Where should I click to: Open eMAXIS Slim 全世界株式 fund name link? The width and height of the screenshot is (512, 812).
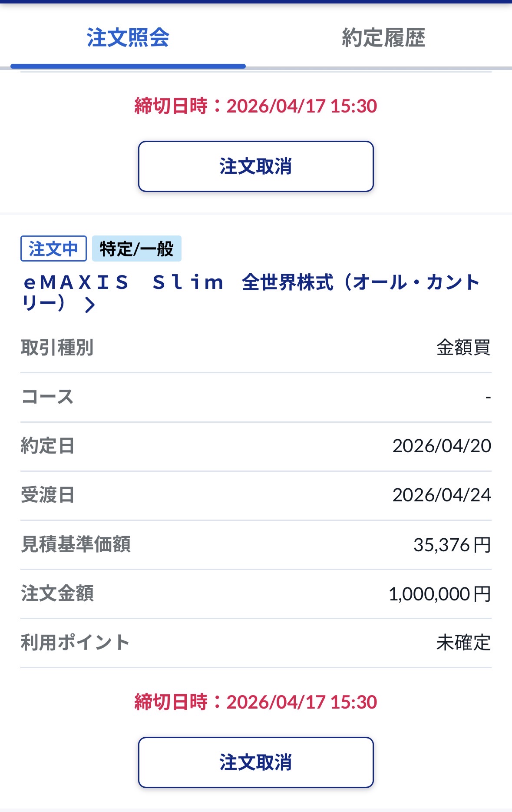click(x=251, y=283)
